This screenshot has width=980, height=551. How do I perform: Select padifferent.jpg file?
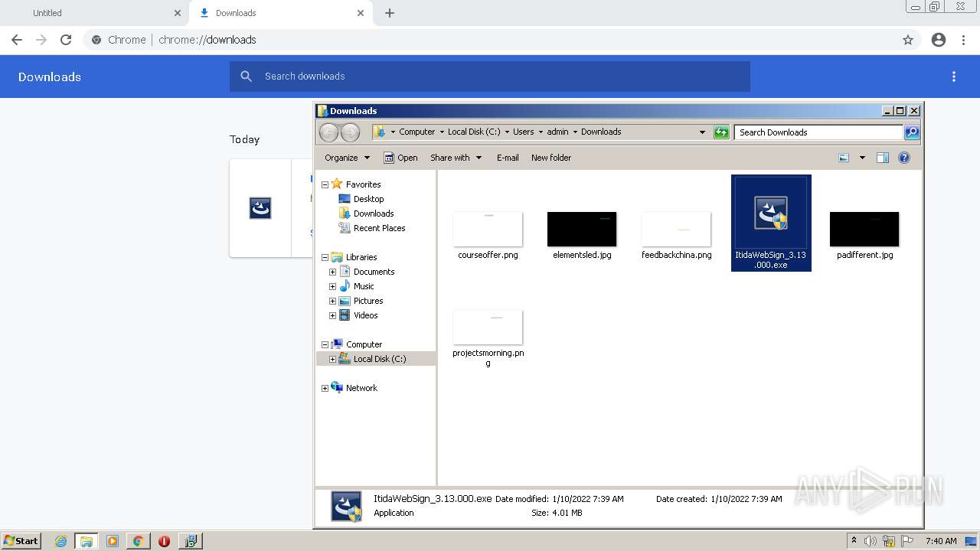(864, 236)
